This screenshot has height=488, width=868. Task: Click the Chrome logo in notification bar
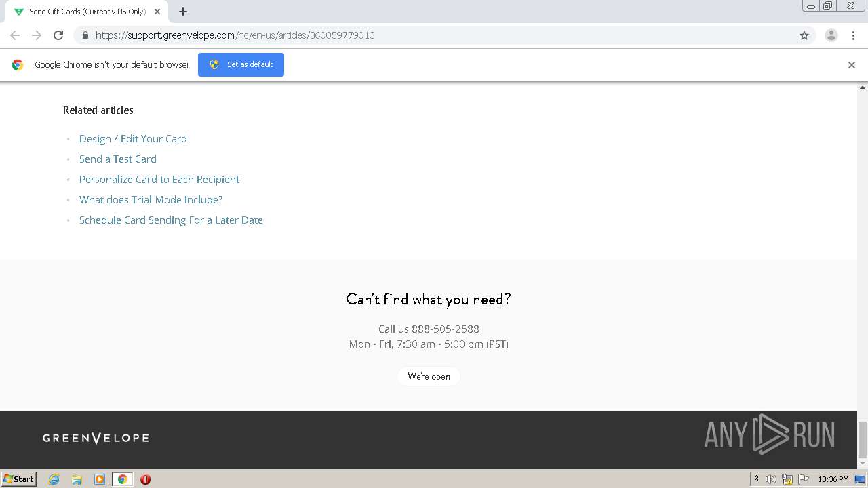click(x=18, y=65)
